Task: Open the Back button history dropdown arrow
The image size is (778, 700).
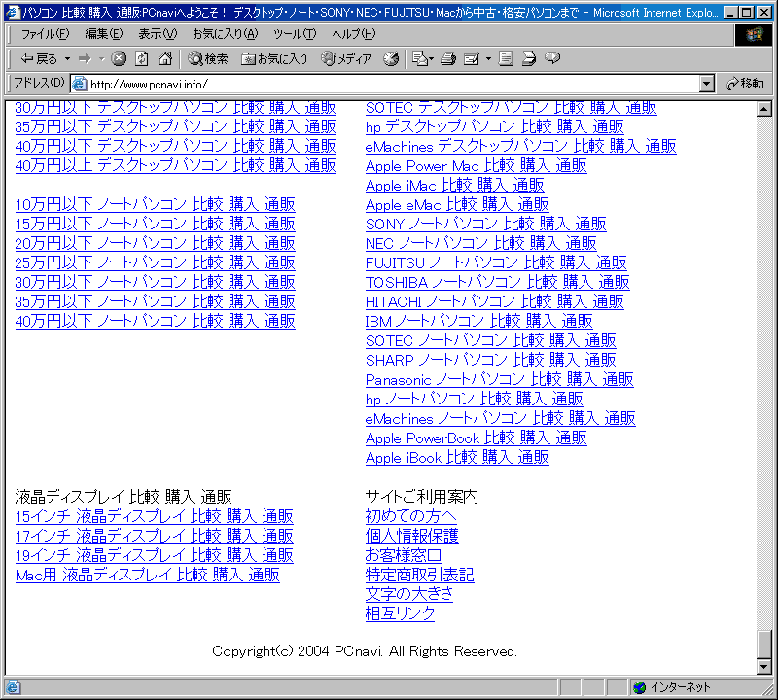Action: pos(67,59)
